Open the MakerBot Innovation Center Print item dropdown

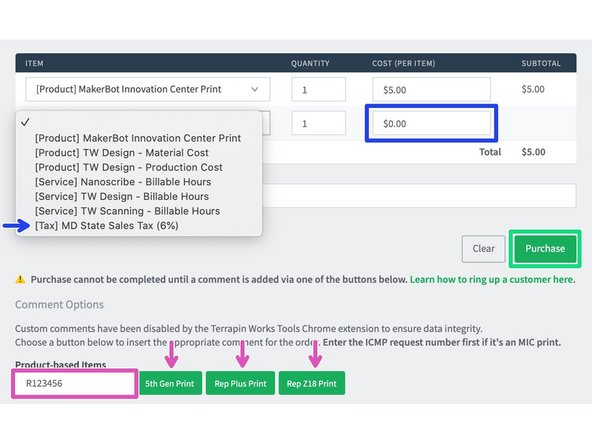point(148,89)
